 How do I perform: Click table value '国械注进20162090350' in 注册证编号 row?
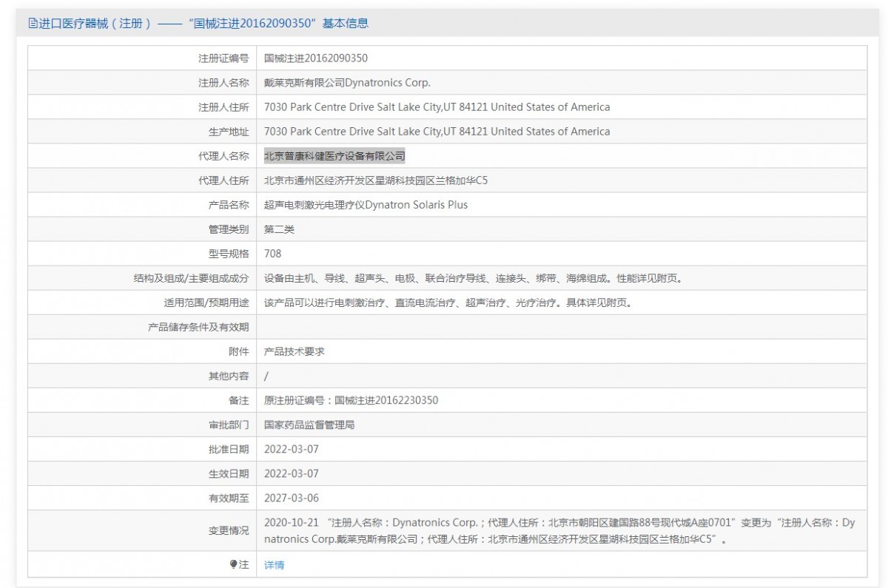coord(316,58)
